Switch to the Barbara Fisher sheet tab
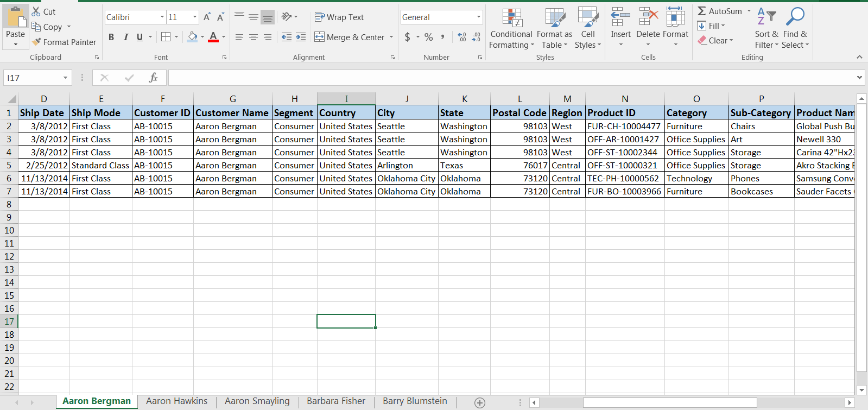 coord(336,401)
